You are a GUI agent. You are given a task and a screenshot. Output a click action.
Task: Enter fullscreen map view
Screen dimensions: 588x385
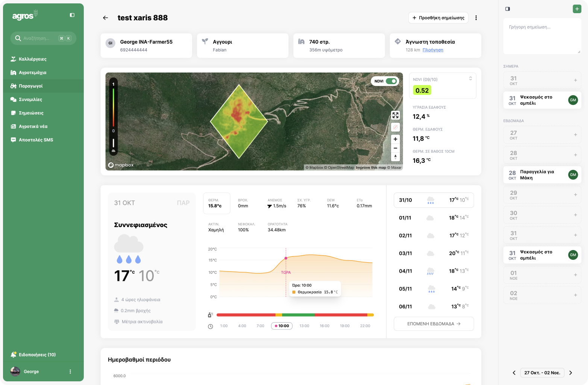[x=395, y=115]
